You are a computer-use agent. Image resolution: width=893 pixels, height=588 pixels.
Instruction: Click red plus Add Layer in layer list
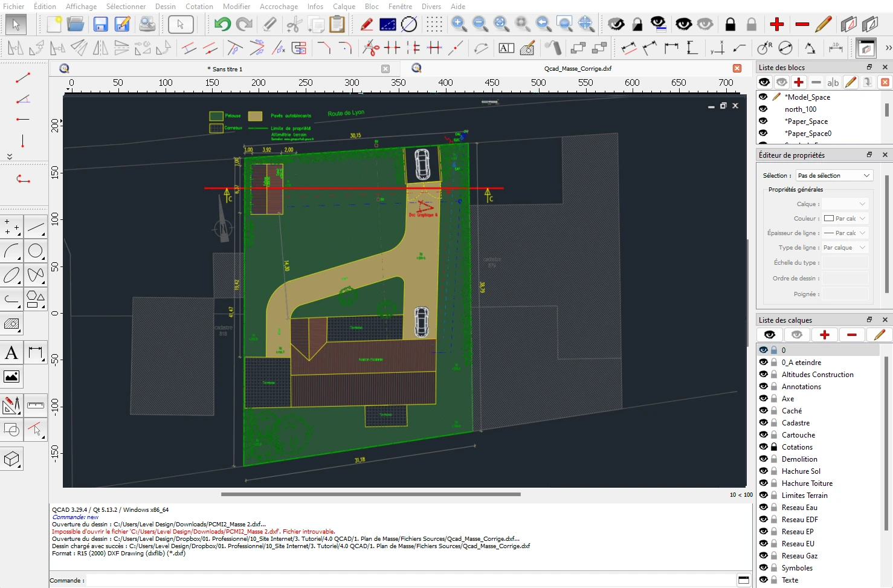[x=825, y=335]
